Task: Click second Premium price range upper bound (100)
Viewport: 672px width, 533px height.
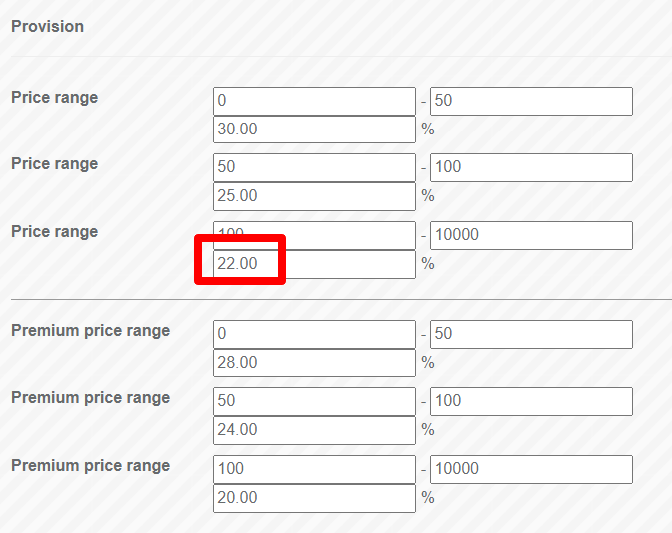Action: tap(531, 401)
